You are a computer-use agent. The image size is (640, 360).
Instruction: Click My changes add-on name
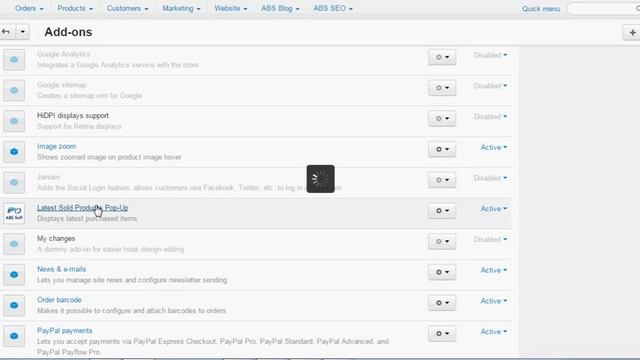pyautogui.click(x=56, y=238)
